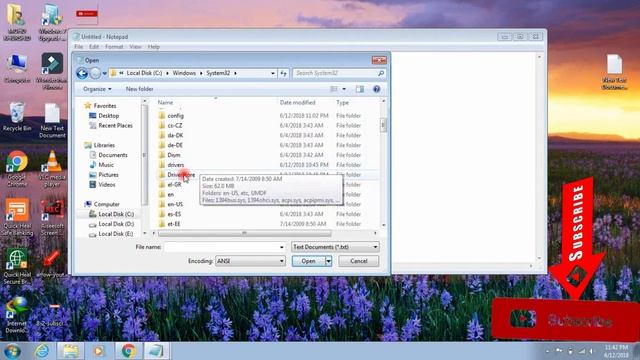Select Pictures library in navigation pane
The width and height of the screenshot is (640, 360).
(x=108, y=175)
